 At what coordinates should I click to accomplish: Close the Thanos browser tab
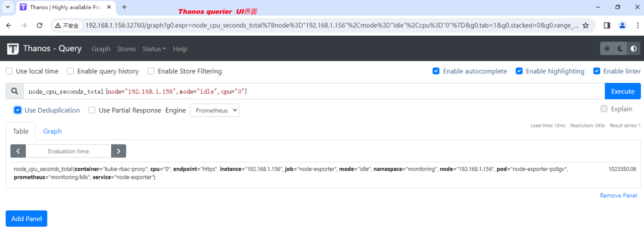coord(109,7)
